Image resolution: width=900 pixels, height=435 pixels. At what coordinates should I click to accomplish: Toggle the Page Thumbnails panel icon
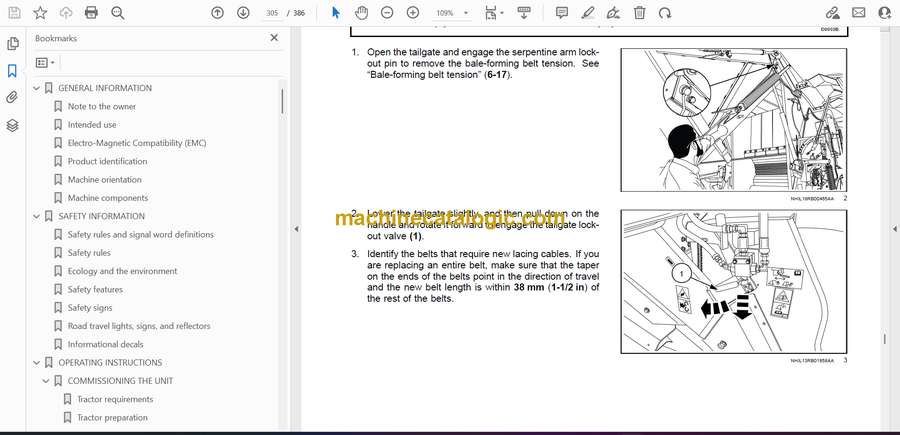point(12,44)
